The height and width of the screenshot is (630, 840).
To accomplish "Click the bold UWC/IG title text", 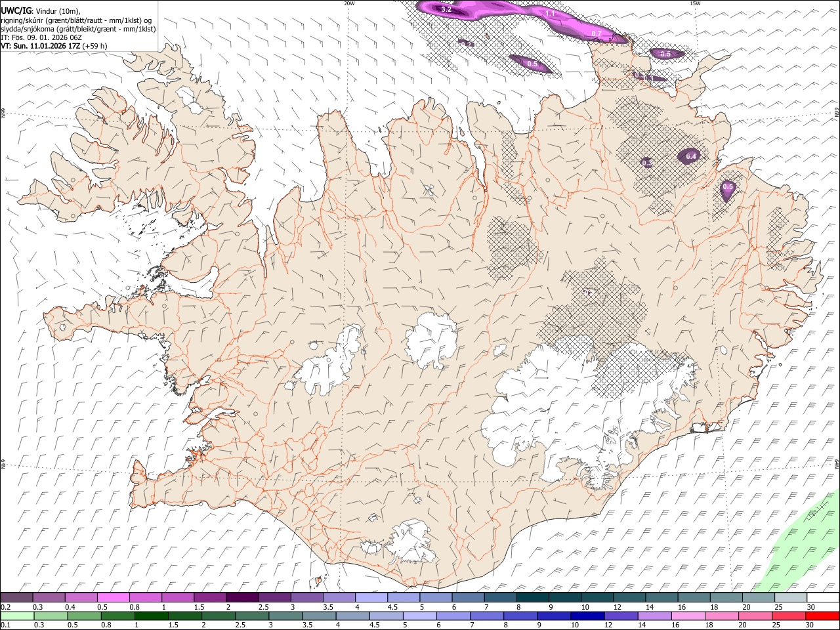I will pyautogui.click(x=16, y=10).
